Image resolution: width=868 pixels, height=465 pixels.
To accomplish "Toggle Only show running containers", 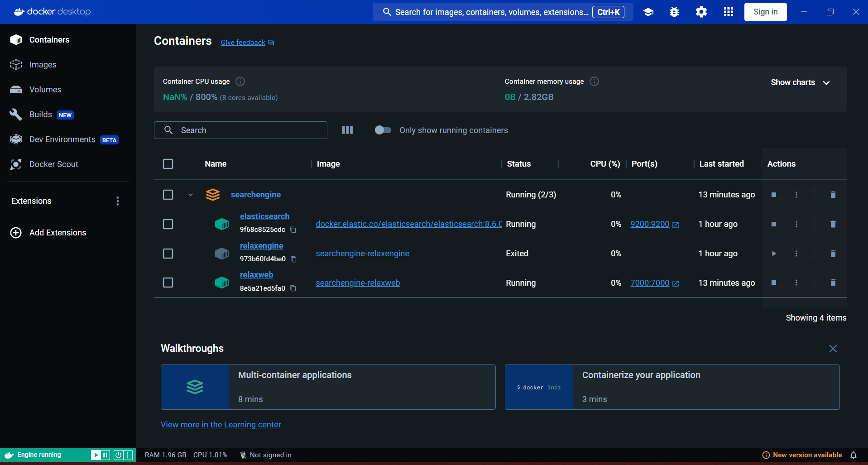I will click(x=383, y=130).
